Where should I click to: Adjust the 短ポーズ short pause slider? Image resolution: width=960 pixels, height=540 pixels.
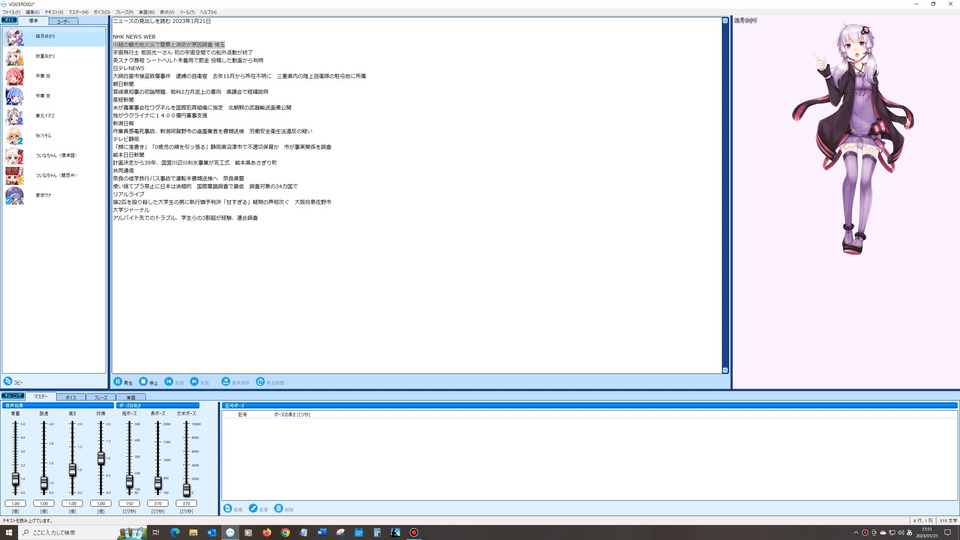pos(129,482)
